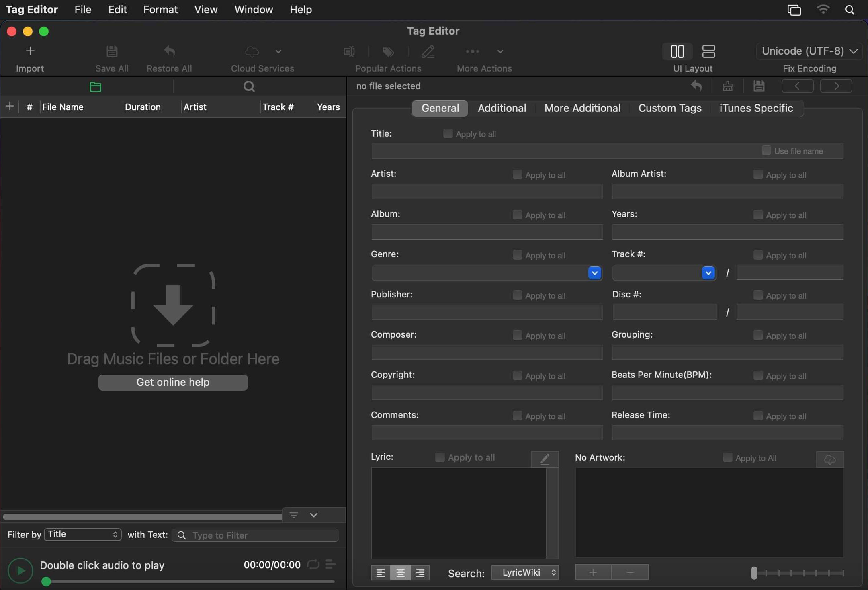Click the search magnifier above the file columns

pos(248,86)
